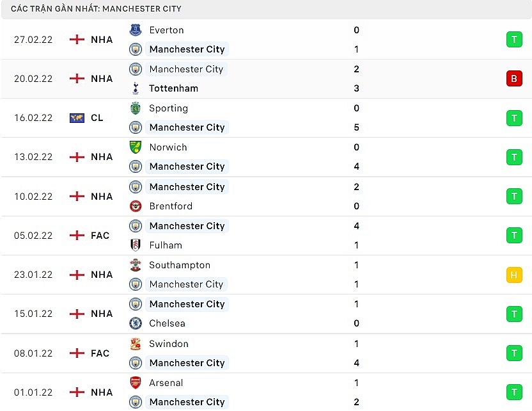532x411 pixels.
Task: Click the Swindon team name
Action: [x=169, y=343]
